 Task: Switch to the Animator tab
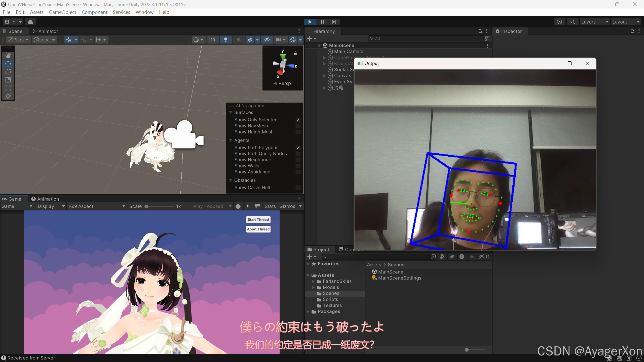(x=45, y=31)
